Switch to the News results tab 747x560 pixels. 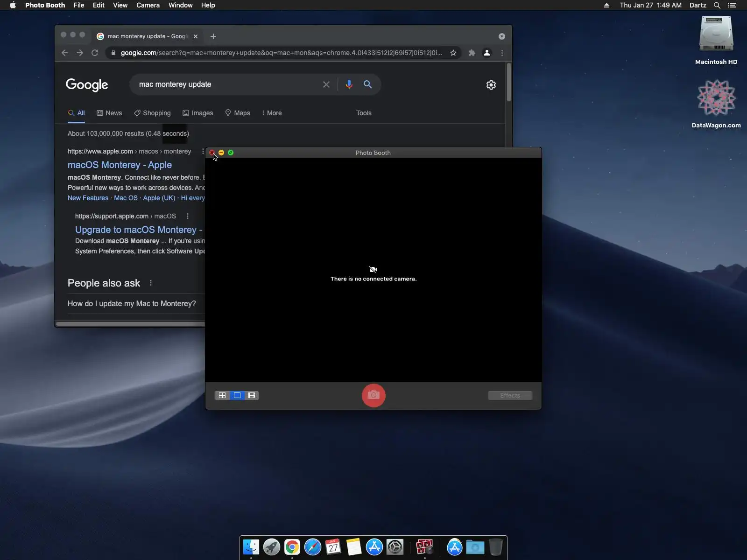pos(109,113)
